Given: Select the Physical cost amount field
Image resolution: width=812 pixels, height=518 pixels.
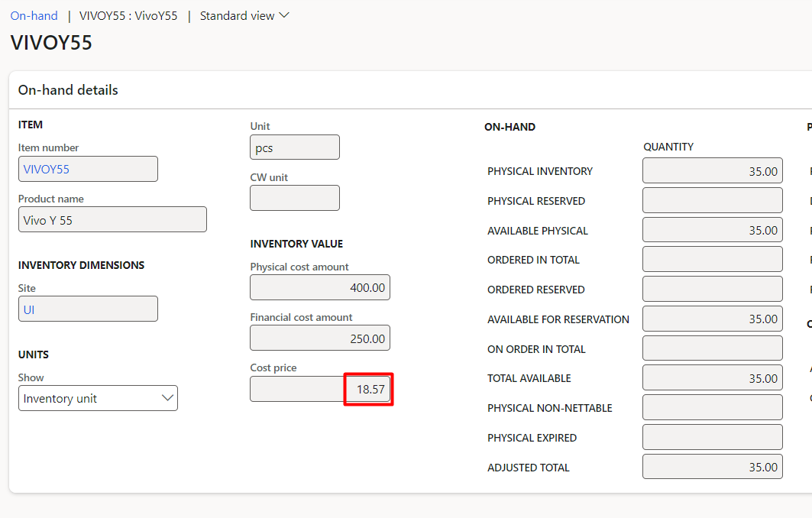Looking at the screenshot, I should tap(319, 287).
